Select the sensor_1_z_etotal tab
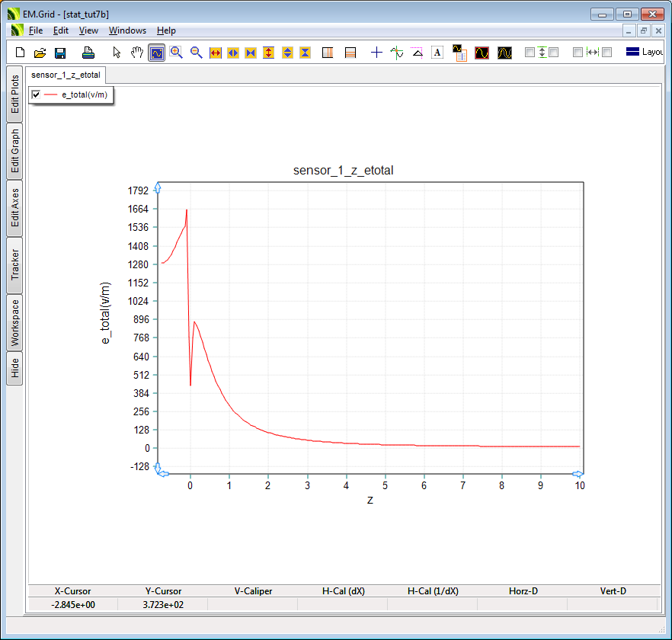 coord(65,75)
